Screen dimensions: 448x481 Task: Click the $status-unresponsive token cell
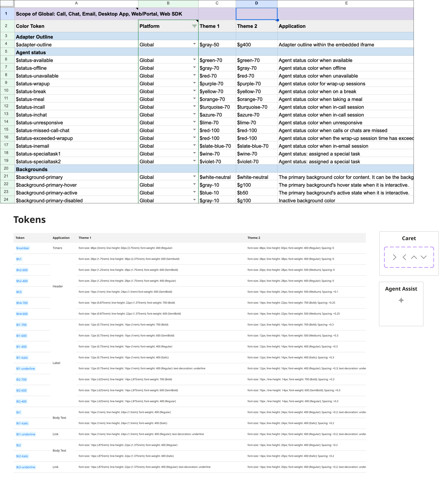click(x=76, y=122)
